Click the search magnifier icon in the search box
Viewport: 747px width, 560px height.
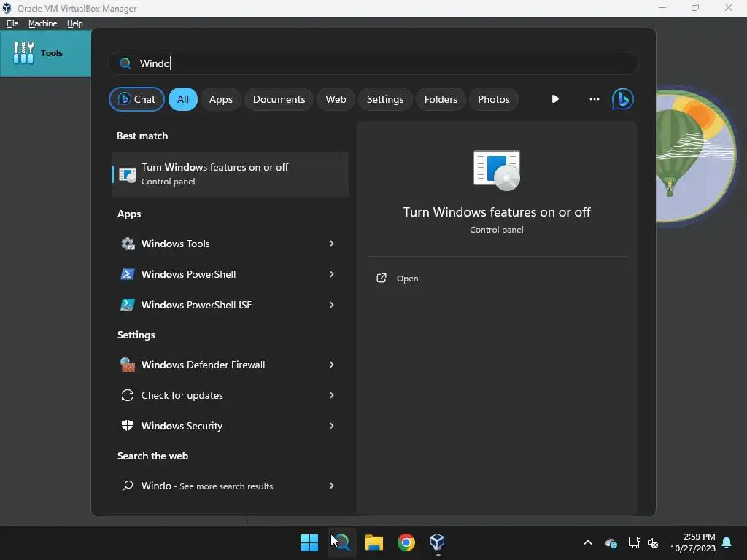pos(125,63)
